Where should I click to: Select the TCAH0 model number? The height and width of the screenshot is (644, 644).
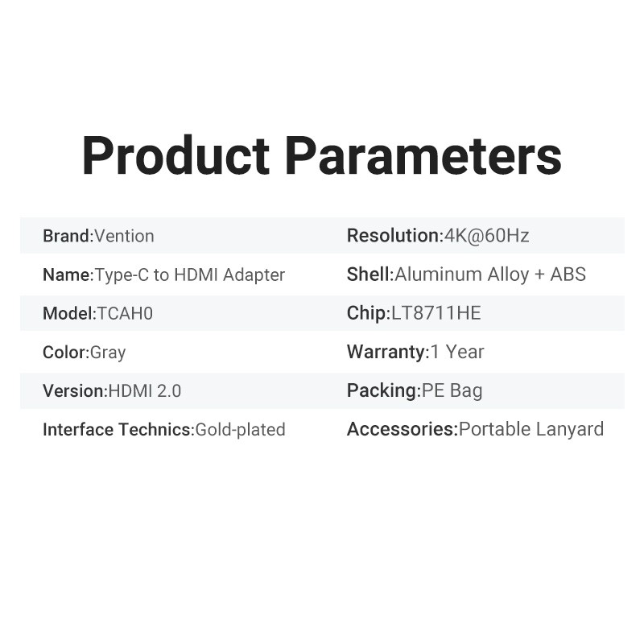(125, 313)
